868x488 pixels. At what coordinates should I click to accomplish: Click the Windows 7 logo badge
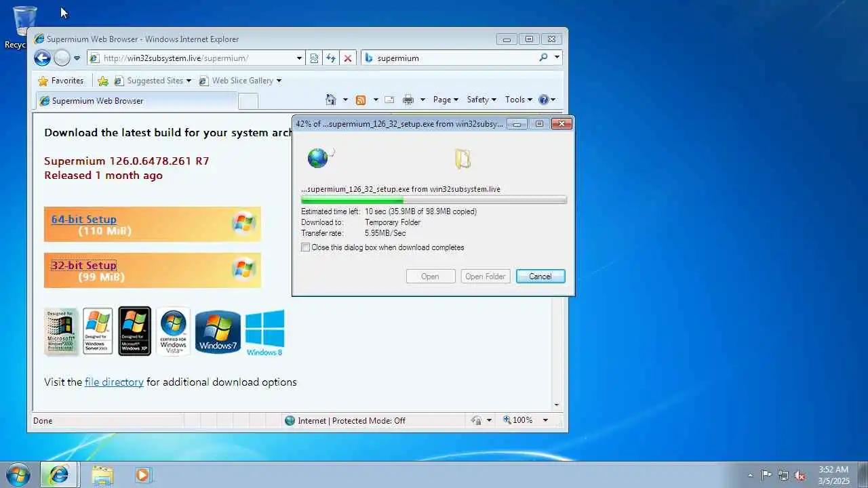click(x=218, y=331)
